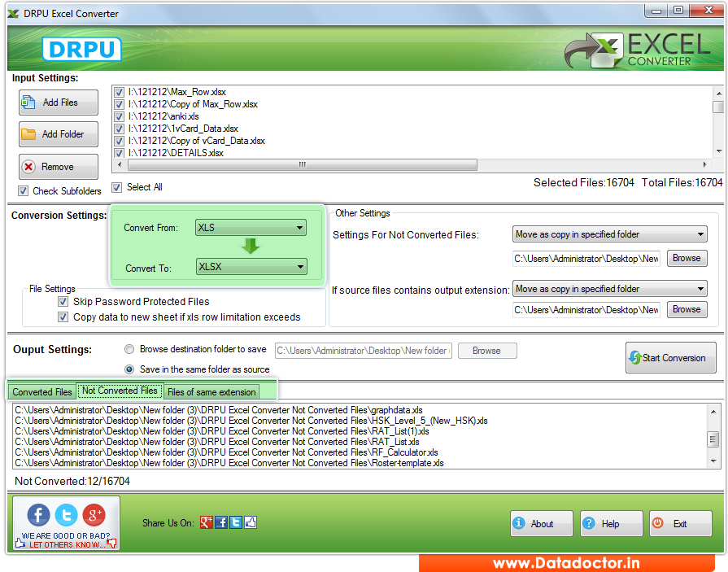
Task: Click the small Twitter share icon
Action: coord(235,522)
